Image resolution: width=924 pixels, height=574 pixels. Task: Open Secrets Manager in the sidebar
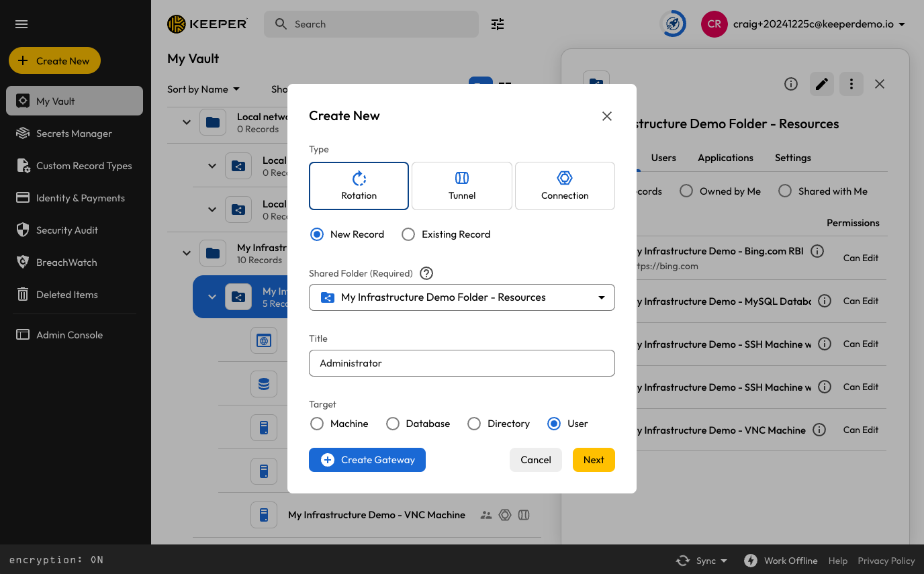74,134
